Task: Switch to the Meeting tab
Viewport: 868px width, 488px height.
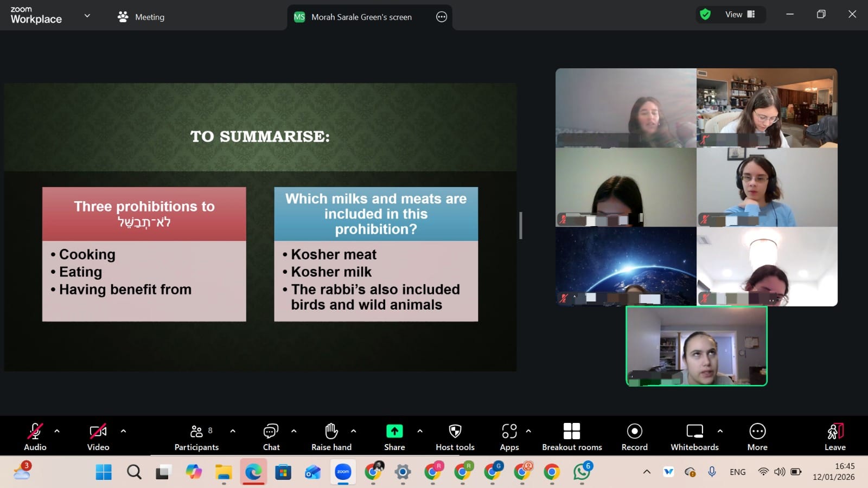Action: [142, 17]
